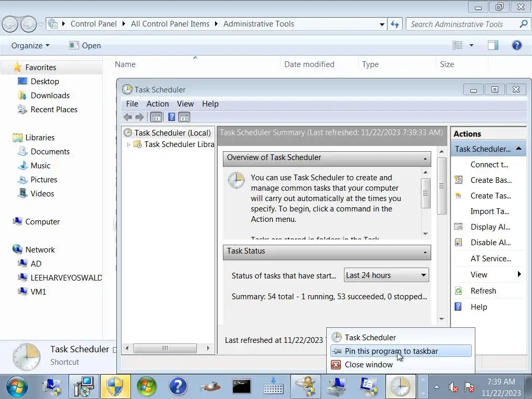Viewport: 532px width, 399px height.
Task: Open Pictures library in sidebar
Action: tap(44, 179)
